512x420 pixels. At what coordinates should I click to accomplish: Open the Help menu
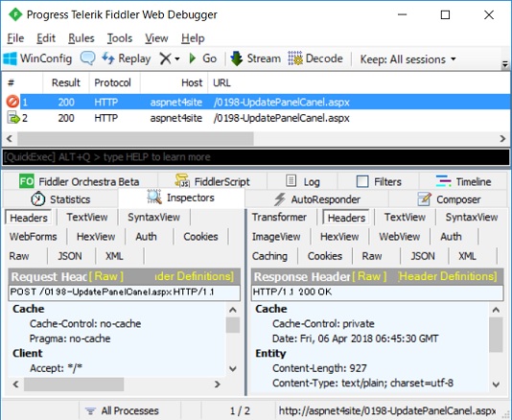click(193, 38)
